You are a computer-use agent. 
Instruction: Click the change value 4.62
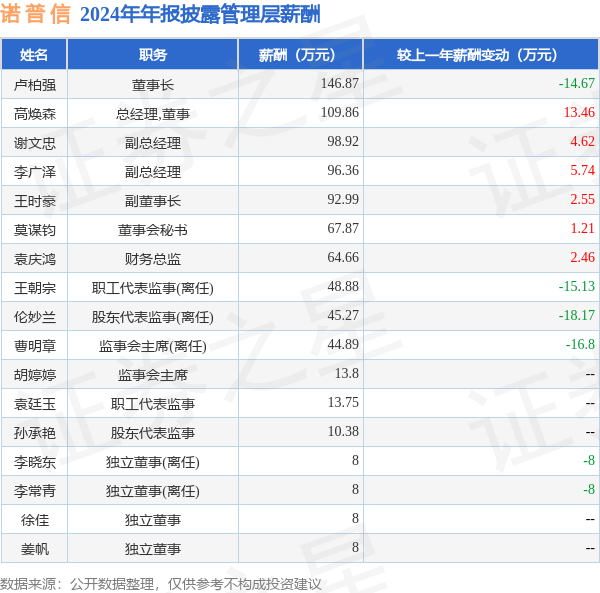582,142
